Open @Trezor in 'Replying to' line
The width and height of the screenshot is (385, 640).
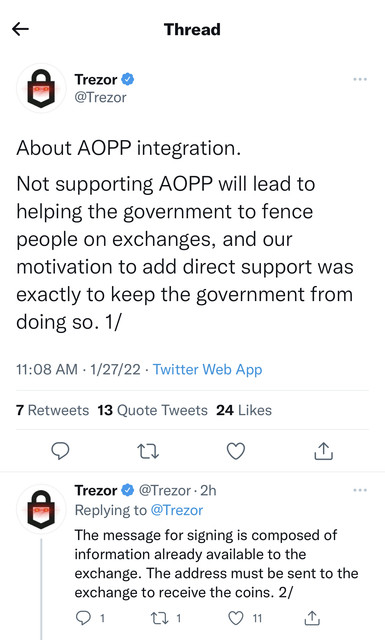176,510
